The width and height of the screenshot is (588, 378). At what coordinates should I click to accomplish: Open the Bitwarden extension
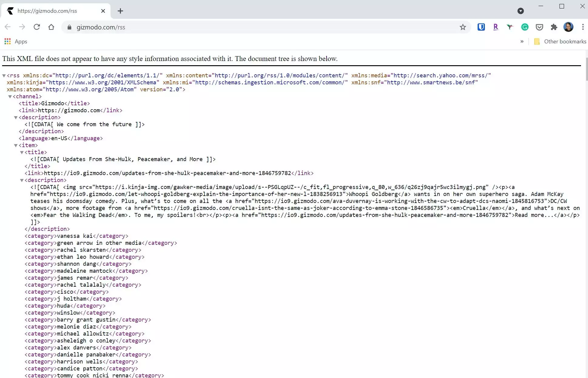(481, 27)
